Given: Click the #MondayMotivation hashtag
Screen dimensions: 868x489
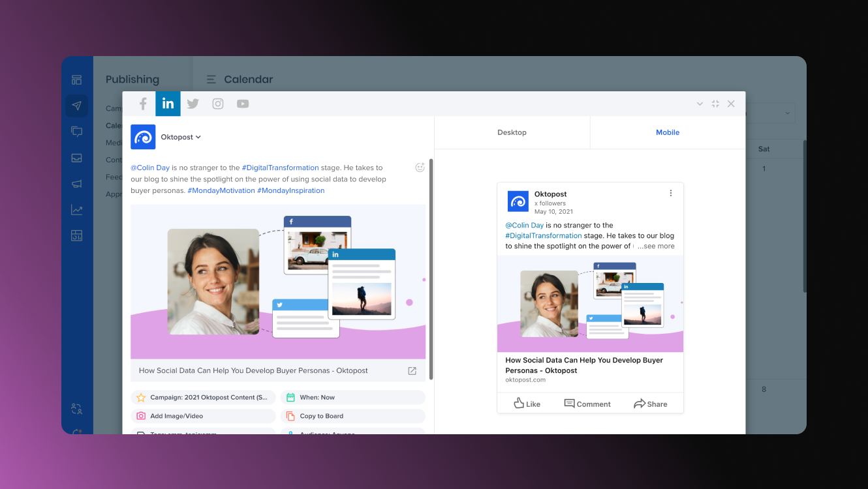Looking at the screenshot, I should [x=221, y=190].
